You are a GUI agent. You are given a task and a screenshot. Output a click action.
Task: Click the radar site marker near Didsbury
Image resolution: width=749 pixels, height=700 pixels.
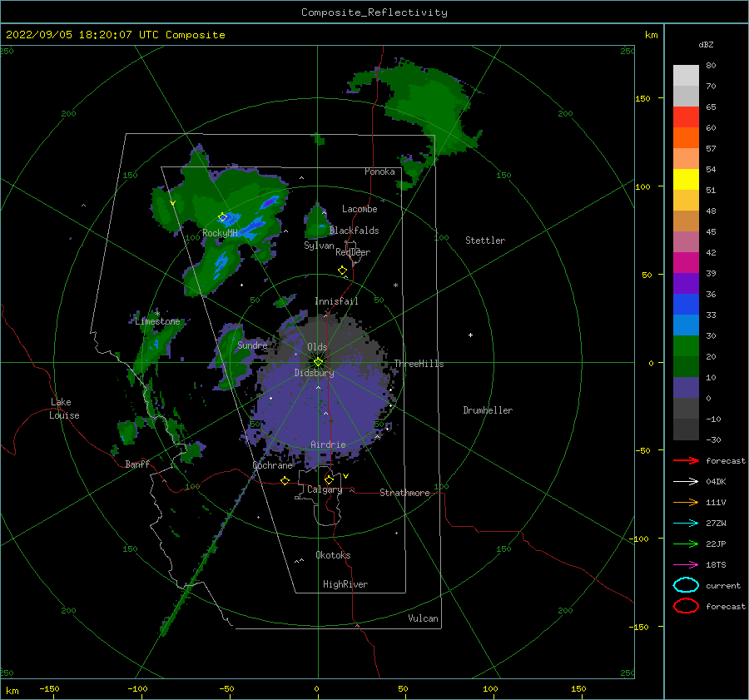click(318, 362)
